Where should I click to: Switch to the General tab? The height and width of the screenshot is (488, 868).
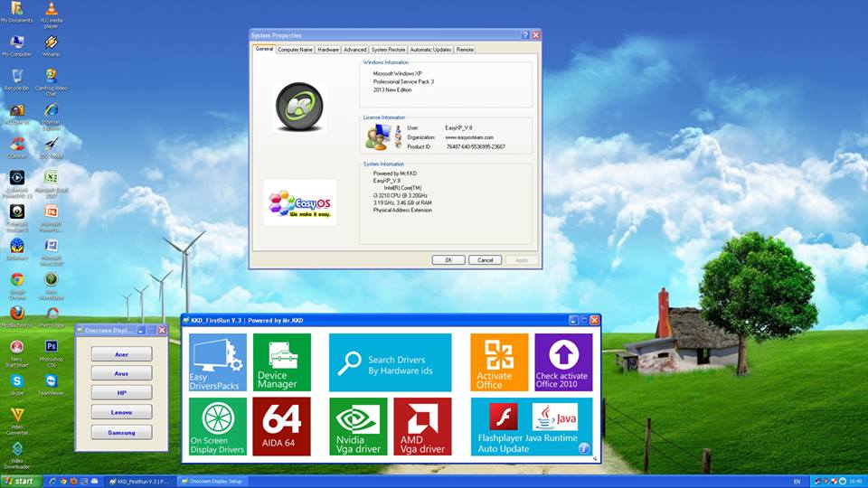pos(264,49)
